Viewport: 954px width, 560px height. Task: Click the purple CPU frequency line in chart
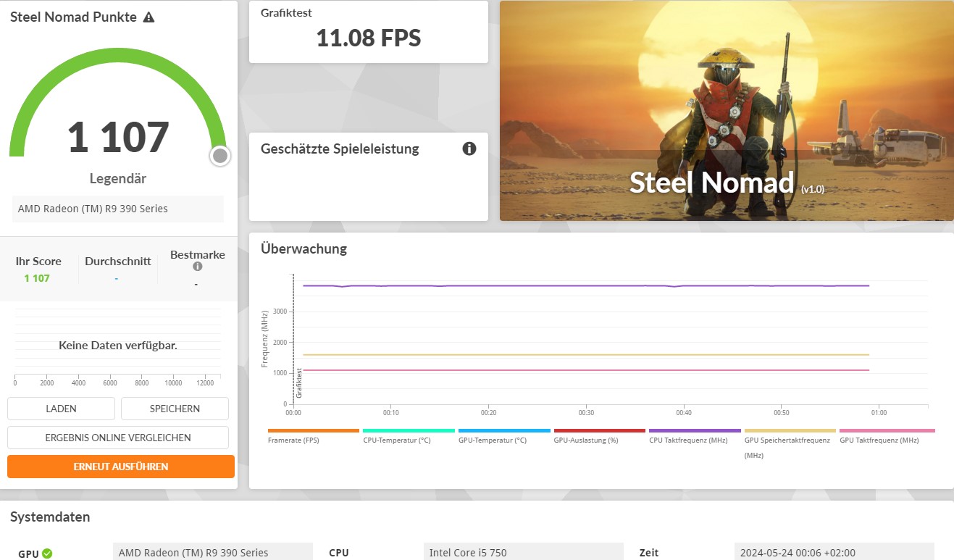tap(585, 285)
